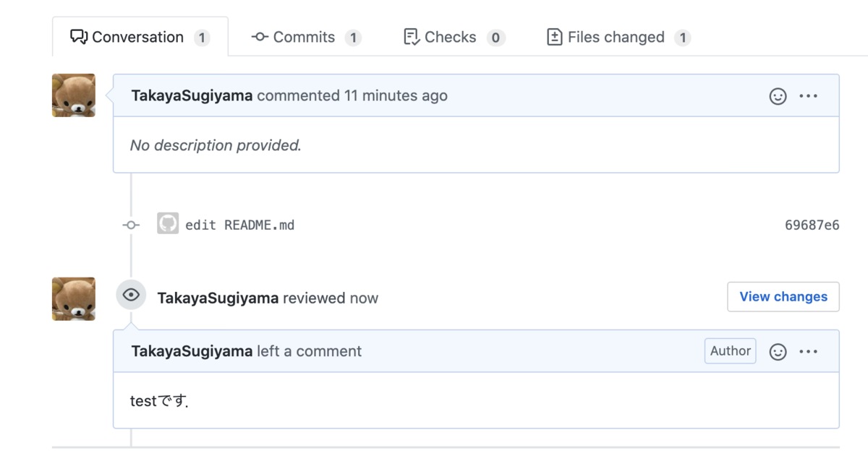
Task: Click the View changes button
Action: pyautogui.click(x=783, y=297)
